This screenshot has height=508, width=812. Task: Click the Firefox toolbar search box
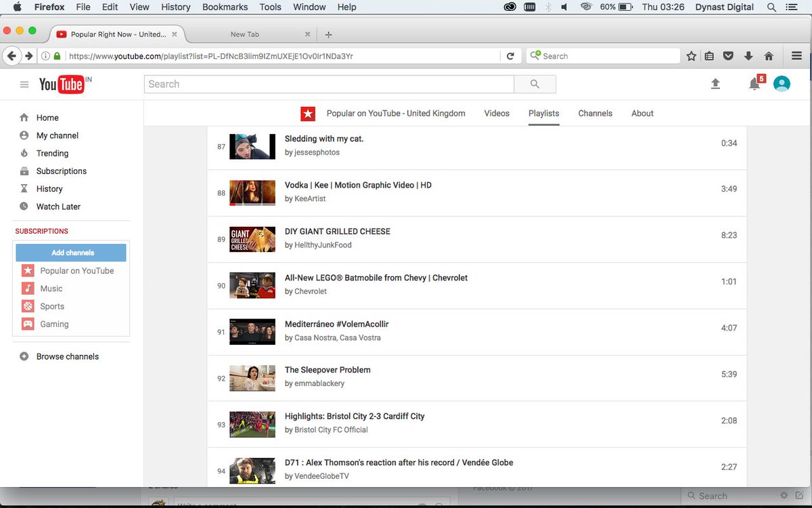pyautogui.click(x=603, y=56)
